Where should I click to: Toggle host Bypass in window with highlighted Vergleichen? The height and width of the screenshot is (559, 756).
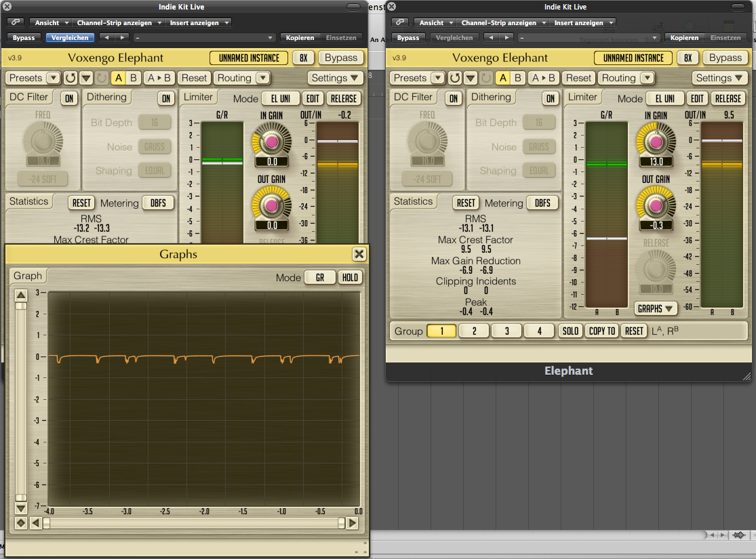click(x=24, y=37)
